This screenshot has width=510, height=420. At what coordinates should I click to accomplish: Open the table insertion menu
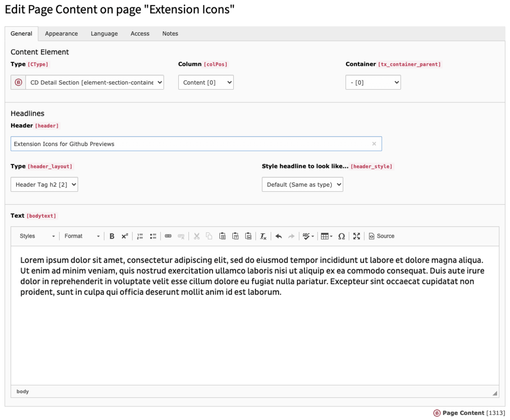click(x=326, y=236)
